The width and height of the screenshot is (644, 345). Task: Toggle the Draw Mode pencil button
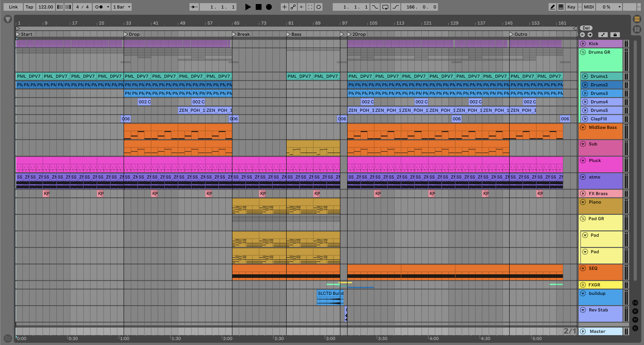(552, 7)
